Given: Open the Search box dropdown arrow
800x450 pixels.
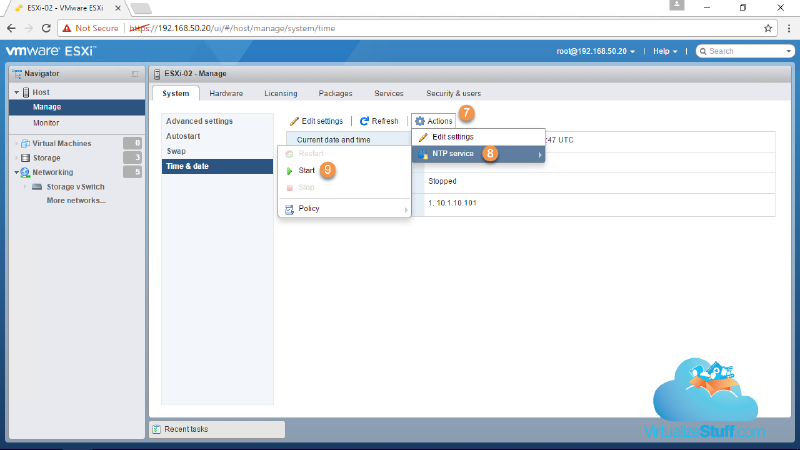Looking at the screenshot, I should coord(789,51).
